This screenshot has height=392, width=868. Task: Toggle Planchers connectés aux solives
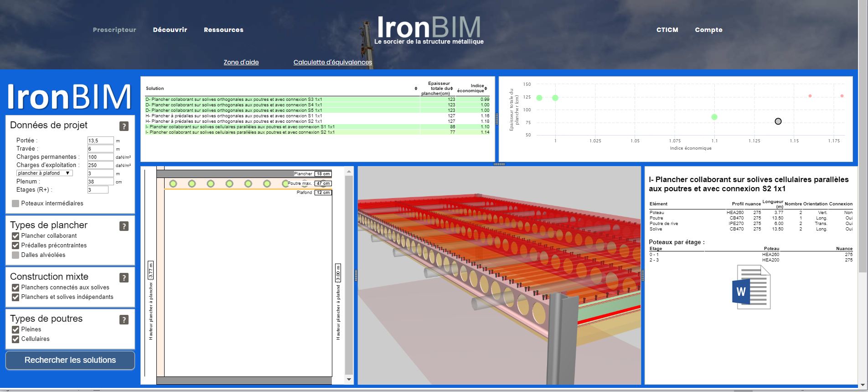point(15,287)
